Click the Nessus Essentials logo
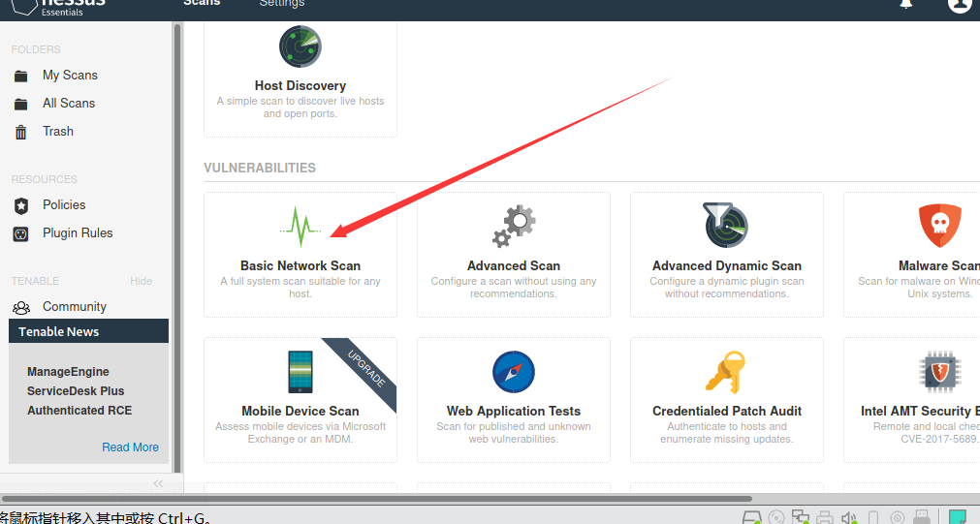The image size is (980, 524). coord(59,7)
